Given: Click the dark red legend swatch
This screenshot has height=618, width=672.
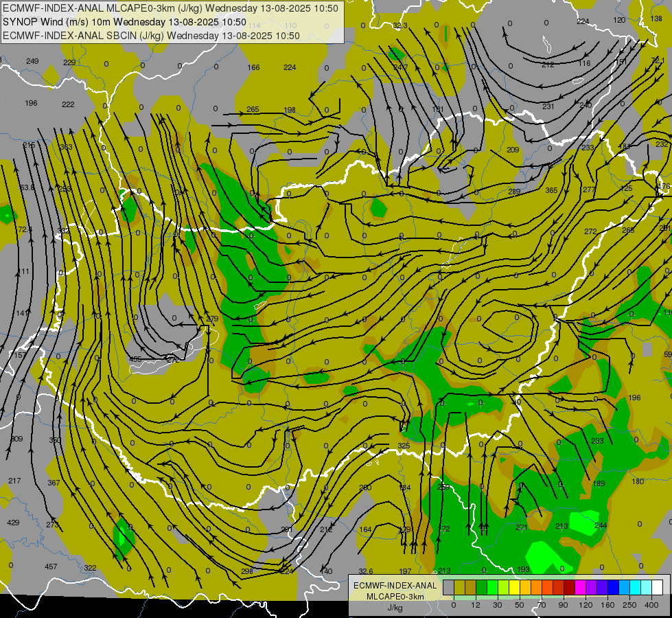Looking at the screenshot, I should pos(570,587).
